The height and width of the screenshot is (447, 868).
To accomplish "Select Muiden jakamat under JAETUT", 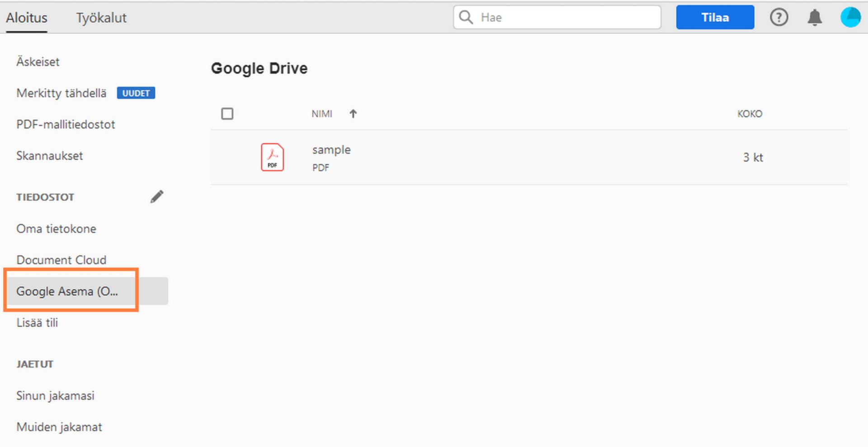I will [59, 427].
